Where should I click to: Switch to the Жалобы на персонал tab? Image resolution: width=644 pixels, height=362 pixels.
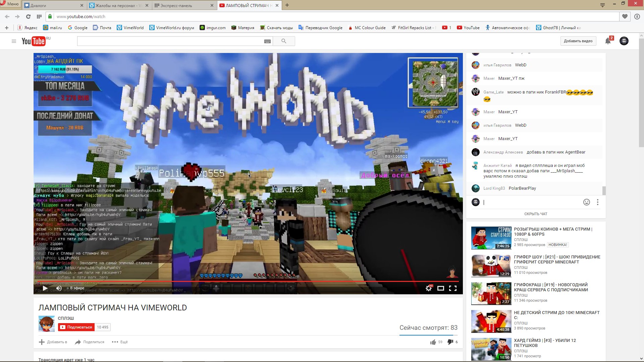point(119,5)
